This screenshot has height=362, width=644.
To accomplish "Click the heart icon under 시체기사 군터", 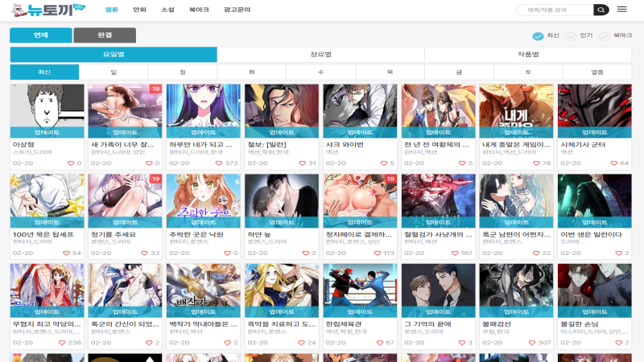I will [614, 163].
